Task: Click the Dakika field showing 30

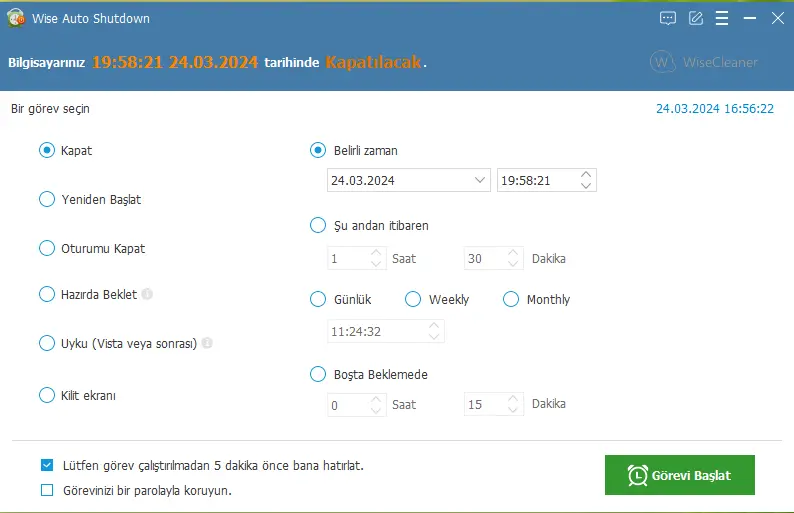Action: (x=493, y=258)
